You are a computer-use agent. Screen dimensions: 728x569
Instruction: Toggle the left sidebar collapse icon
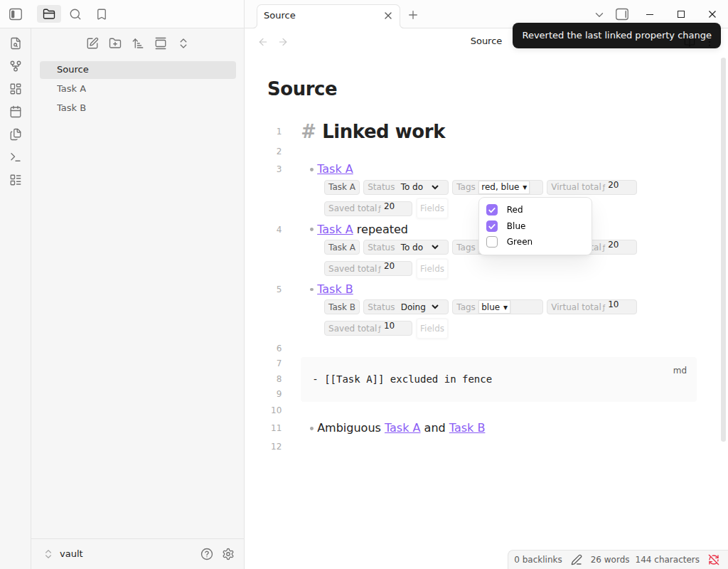pyautogui.click(x=16, y=14)
